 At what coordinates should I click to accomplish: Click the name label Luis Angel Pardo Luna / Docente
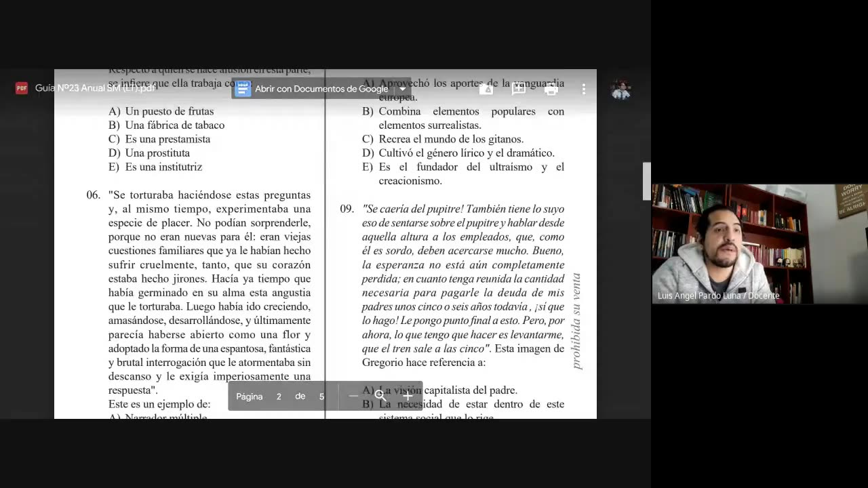point(718,296)
